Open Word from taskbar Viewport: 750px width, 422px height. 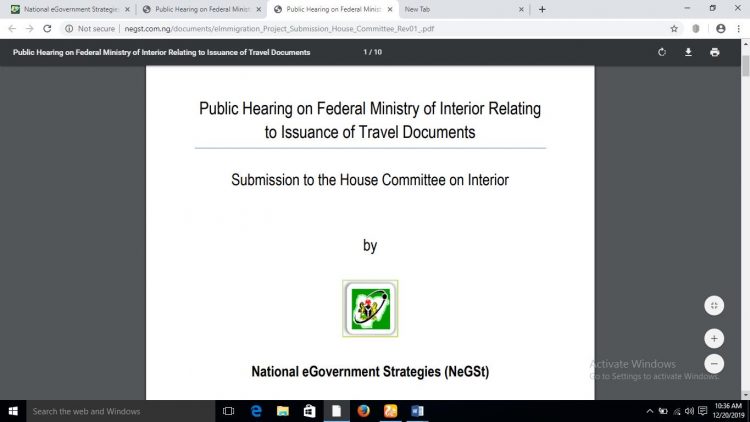[x=417, y=411]
